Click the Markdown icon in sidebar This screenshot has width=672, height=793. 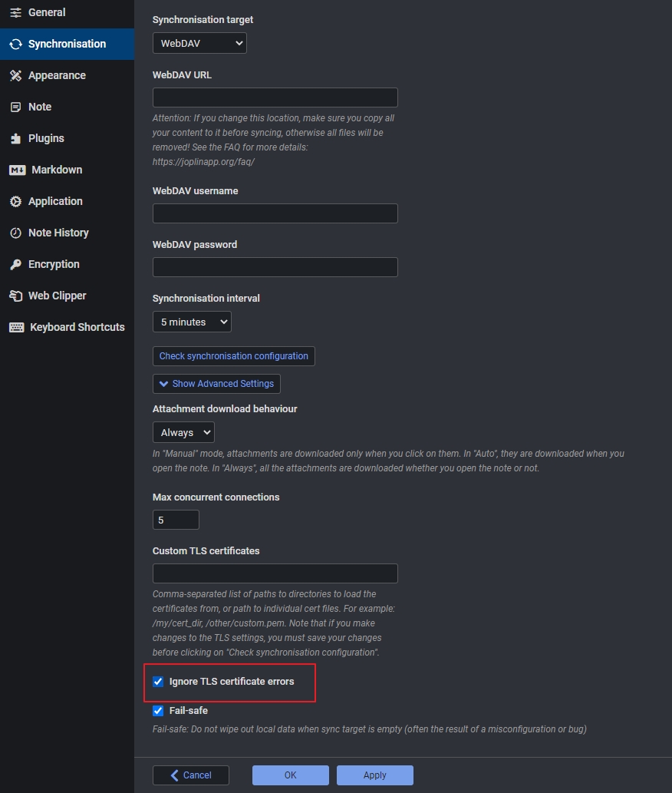click(x=17, y=170)
